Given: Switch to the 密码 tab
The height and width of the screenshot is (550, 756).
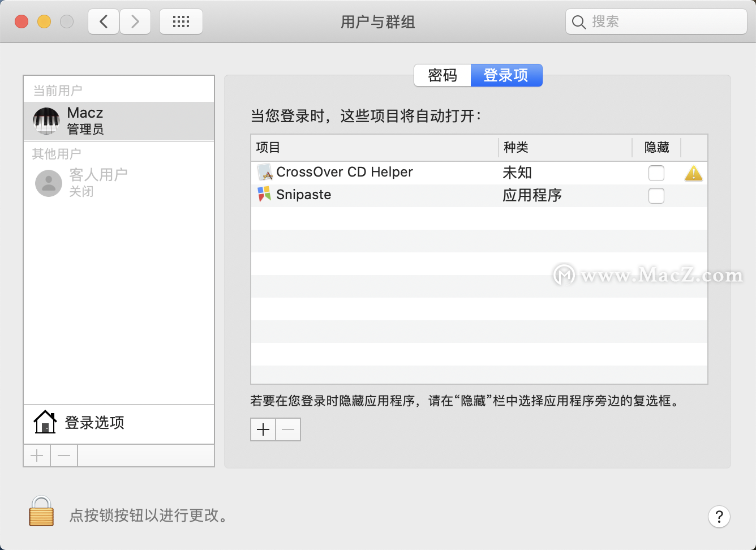Looking at the screenshot, I should coord(443,75).
